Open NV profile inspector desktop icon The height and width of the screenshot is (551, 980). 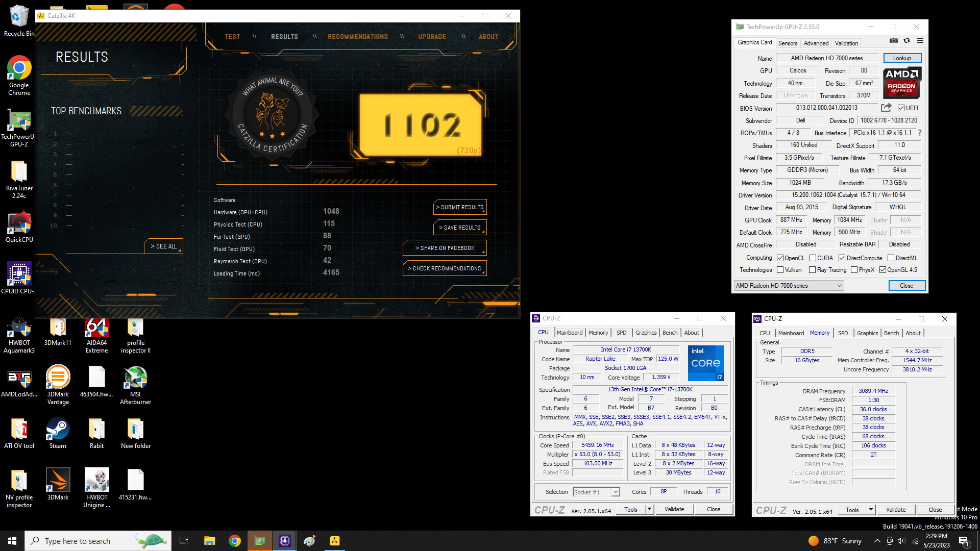19,489
